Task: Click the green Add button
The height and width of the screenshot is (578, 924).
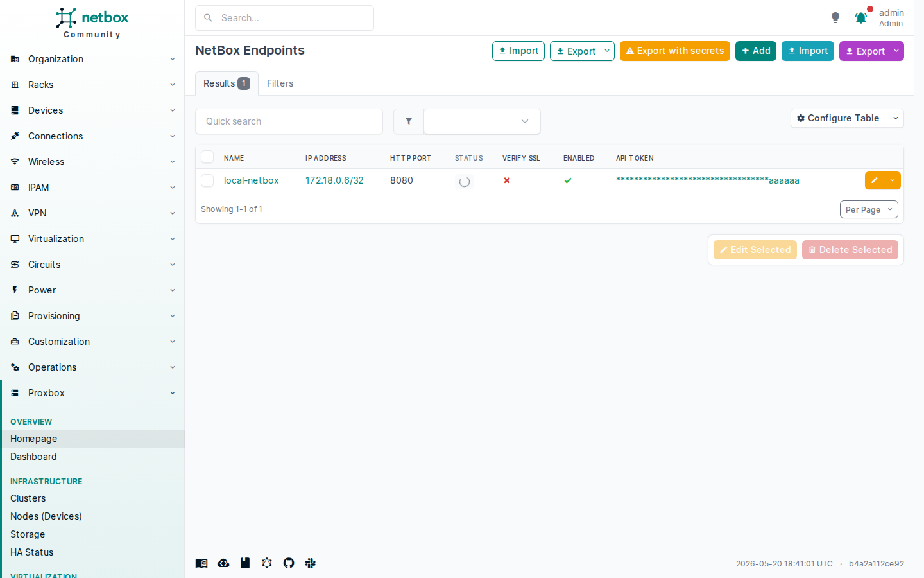Action: coord(756,51)
